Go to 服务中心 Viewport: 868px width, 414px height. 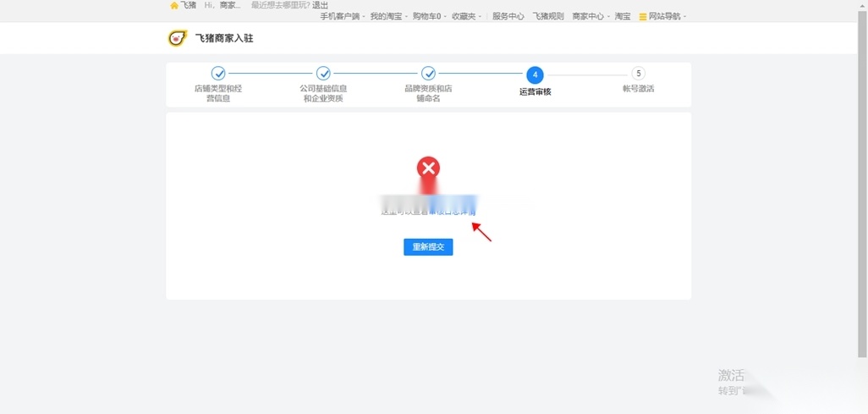508,17
